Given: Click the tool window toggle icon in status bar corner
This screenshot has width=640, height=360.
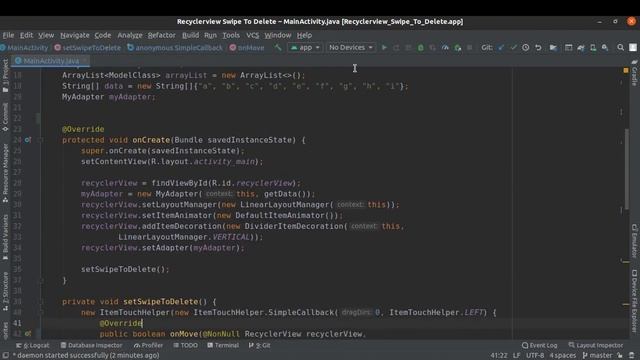Looking at the screenshot, I should coord(6,355).
